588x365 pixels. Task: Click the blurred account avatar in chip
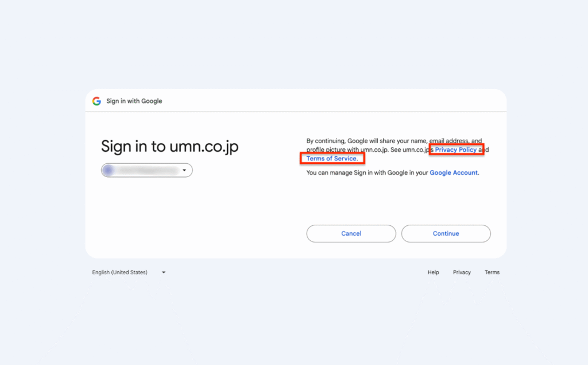coord(109,171)
